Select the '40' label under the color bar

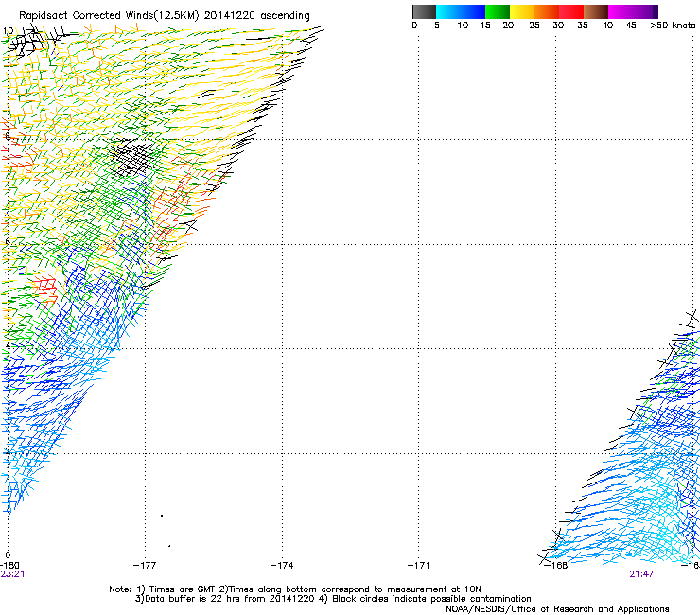(x=607, y=26)
